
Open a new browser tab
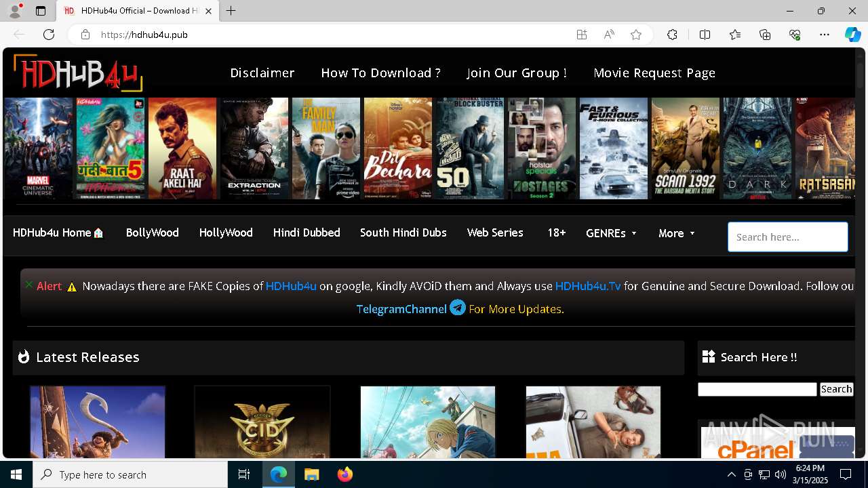click(231, 11)
